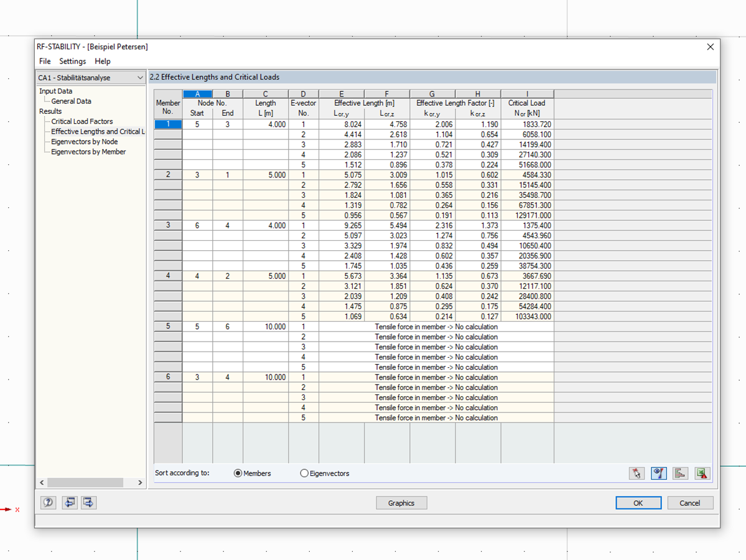The width and height of the screenshot is (746, 560).
Task: Click the Graphics button
Action: [x=401, y=503]
